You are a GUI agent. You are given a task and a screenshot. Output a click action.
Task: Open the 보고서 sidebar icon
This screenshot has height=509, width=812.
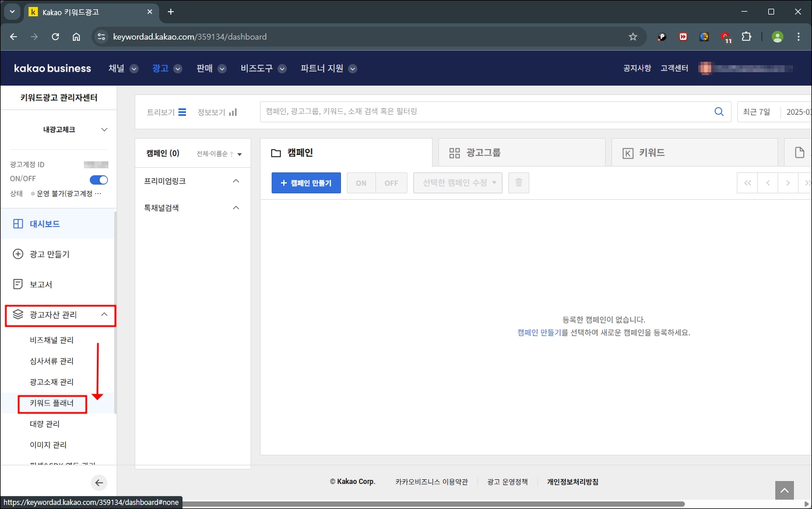tap(19, 284)
